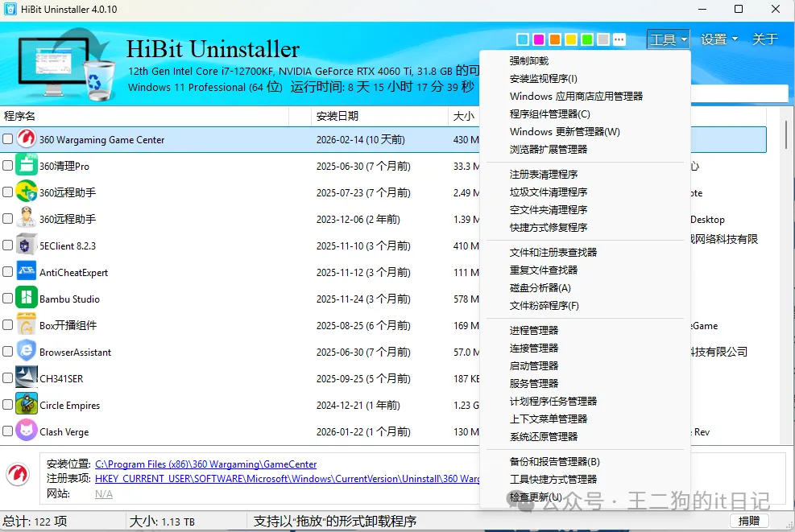Click the HiBit Uninstaller title bar icon

click(x=10, y=9)
